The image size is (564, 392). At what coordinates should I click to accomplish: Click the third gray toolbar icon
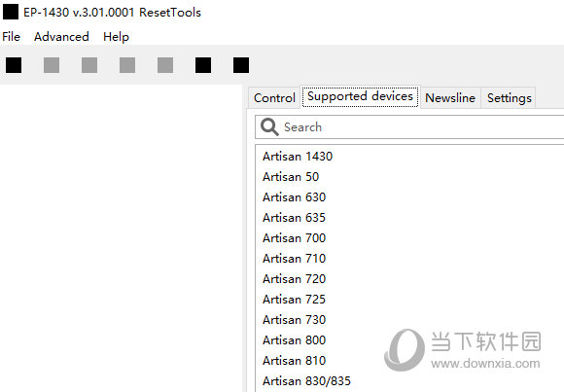click(89, 65)
